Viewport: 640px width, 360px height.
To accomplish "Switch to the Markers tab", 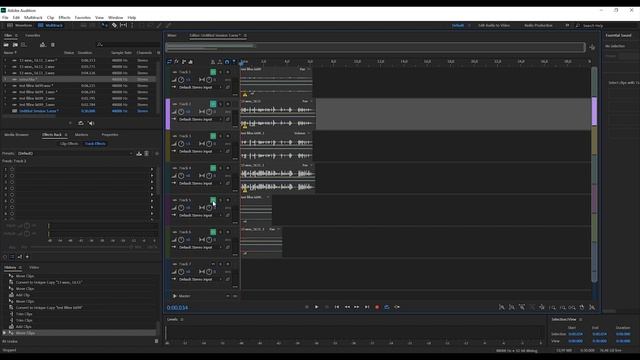I will pyautogui.click(x=81, y=135).
